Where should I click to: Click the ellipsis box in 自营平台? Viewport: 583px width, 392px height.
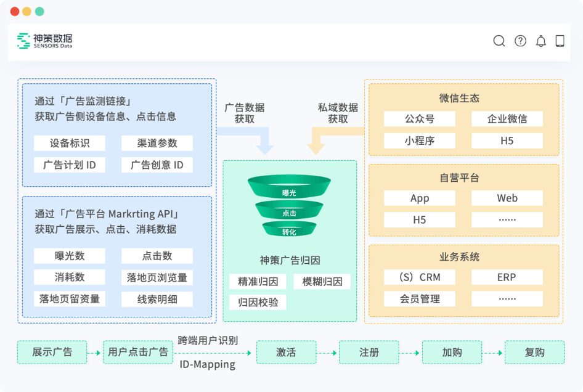pyautogui.click(x=507, y=220)
